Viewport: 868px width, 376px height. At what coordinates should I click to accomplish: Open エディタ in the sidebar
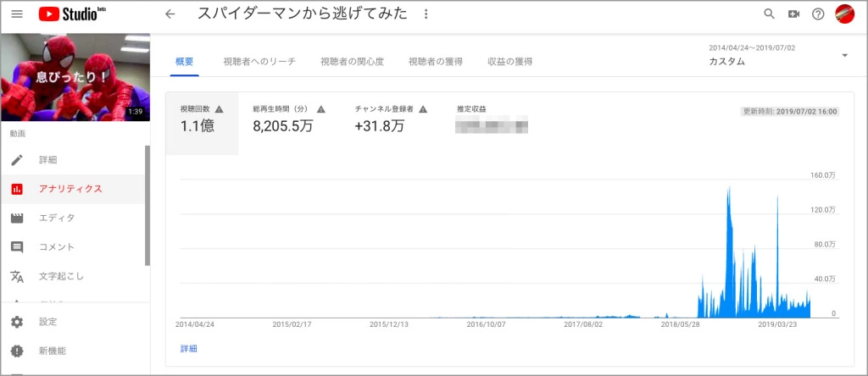(56, 218)
